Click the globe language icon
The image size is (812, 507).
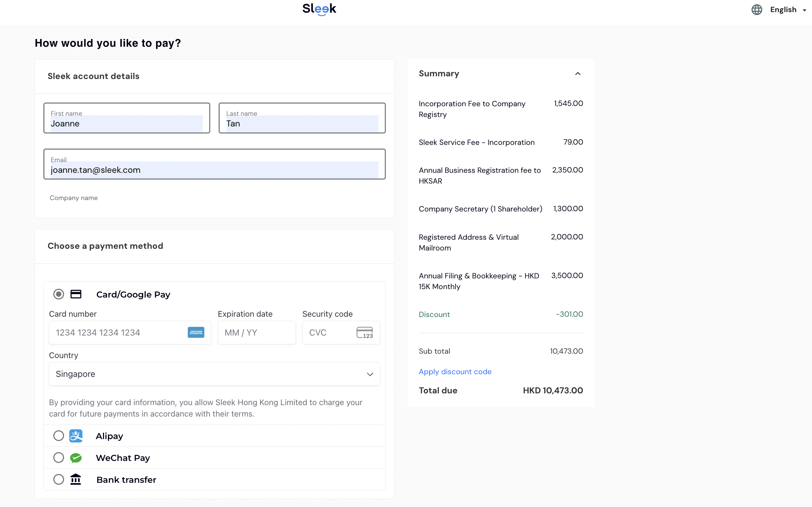pos(756,10)
